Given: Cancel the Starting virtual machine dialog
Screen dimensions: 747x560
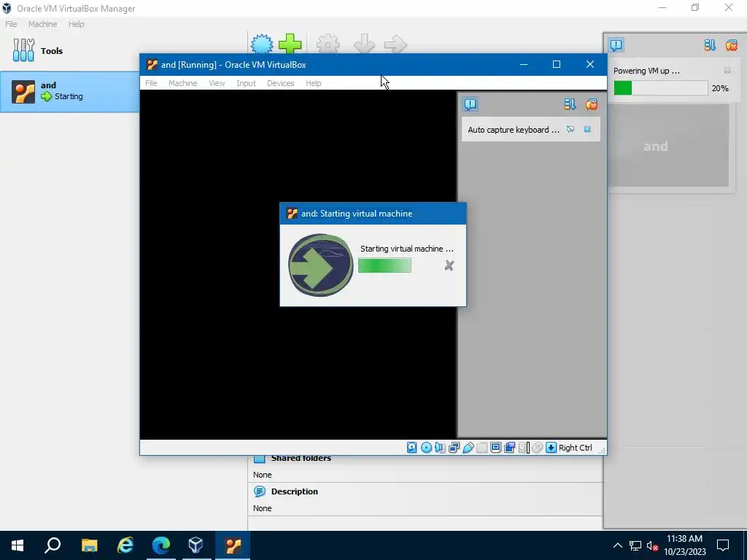Looking at the screenshot, I should [x=449, y=265].
